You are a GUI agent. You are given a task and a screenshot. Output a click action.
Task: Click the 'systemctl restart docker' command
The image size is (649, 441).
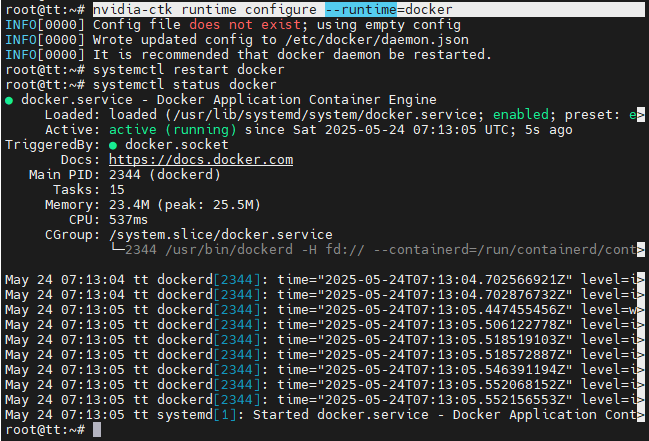[188, 70]
